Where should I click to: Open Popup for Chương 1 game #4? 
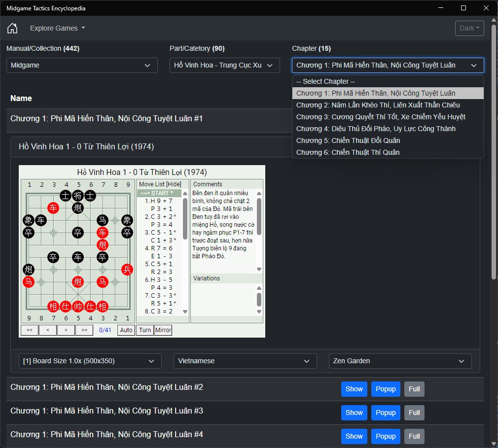(386, 436)
